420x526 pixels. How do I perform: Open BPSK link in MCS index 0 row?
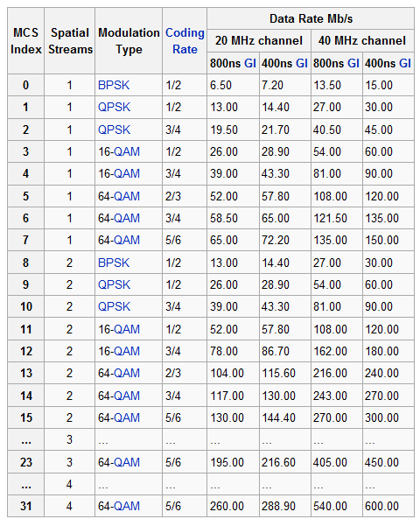pyautogui.click(x=114, y=85)
